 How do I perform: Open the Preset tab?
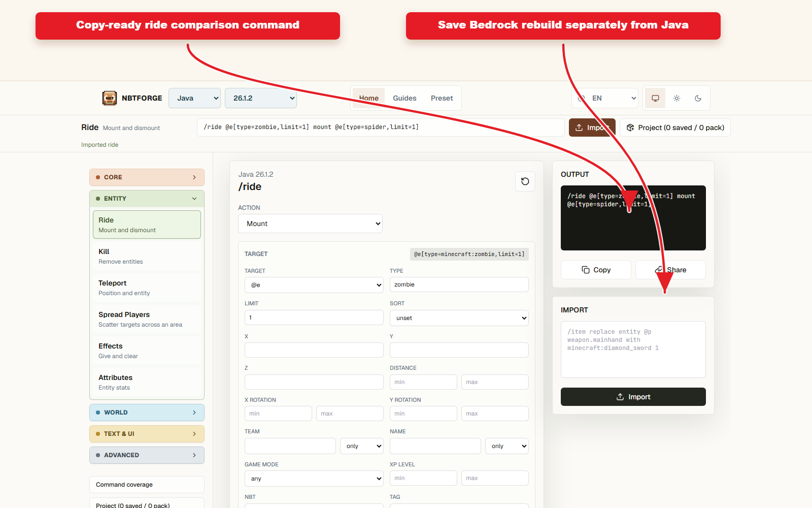(x=442, y=98)
